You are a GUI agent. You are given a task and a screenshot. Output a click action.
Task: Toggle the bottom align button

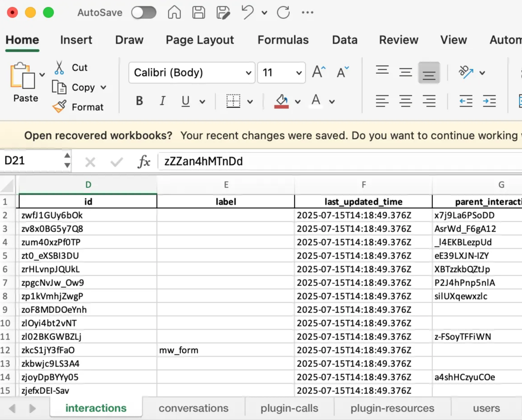429,72
